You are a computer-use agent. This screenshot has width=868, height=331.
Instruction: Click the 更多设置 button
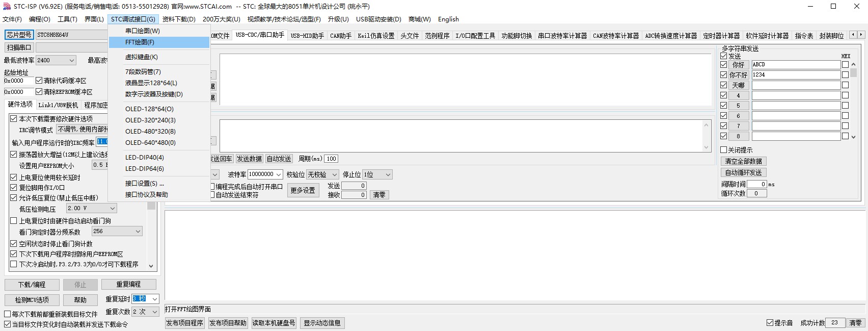pos(303,190)
